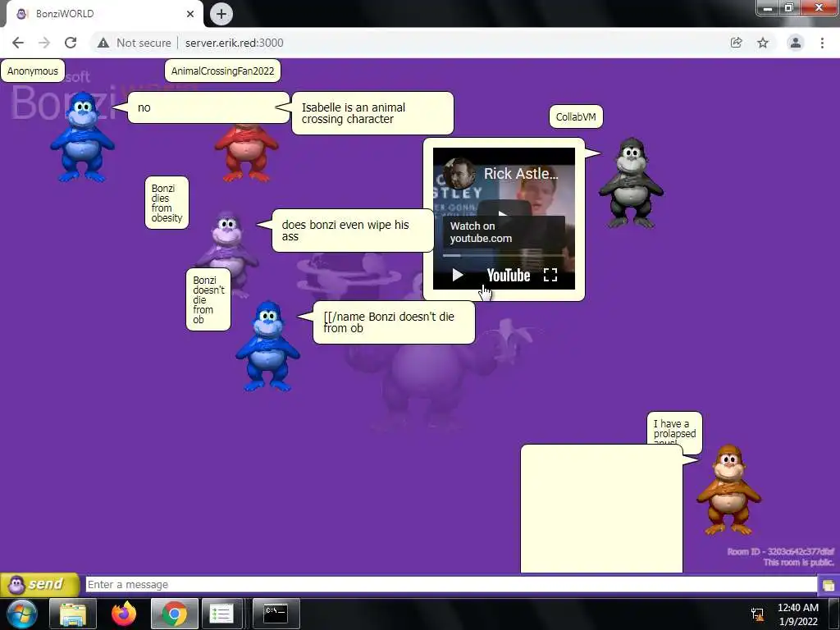Share this page via the share icon
The height and width of the screenshot is (630, 840).
[x=737, y=43]
